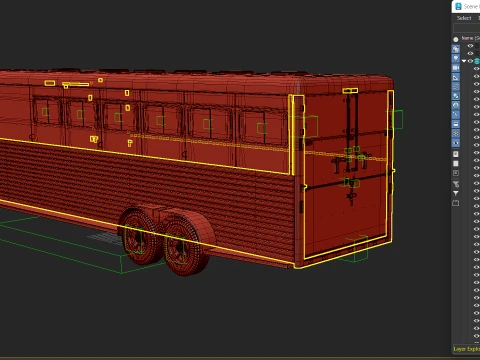Image resolution: width=480 pixels, height=360 pixels.
Task: Click the plain funnel filter icon
Action: tap(456, 193)
